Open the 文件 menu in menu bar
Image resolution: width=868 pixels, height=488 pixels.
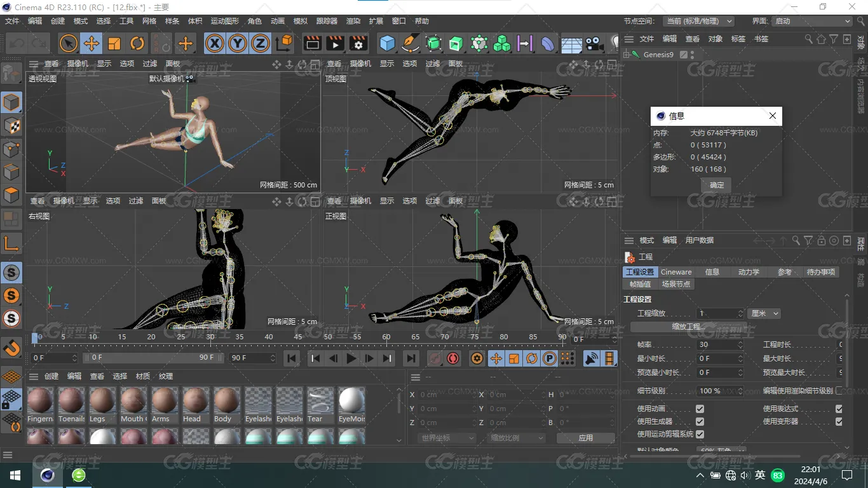[x=12, y=21]
